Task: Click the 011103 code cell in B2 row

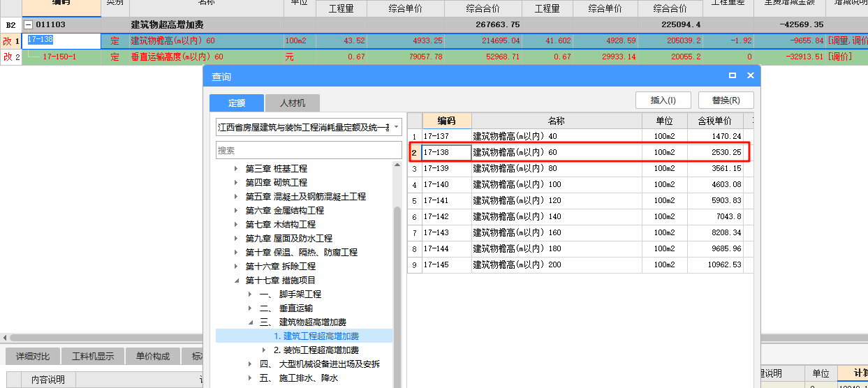Action: click(61, 25)
